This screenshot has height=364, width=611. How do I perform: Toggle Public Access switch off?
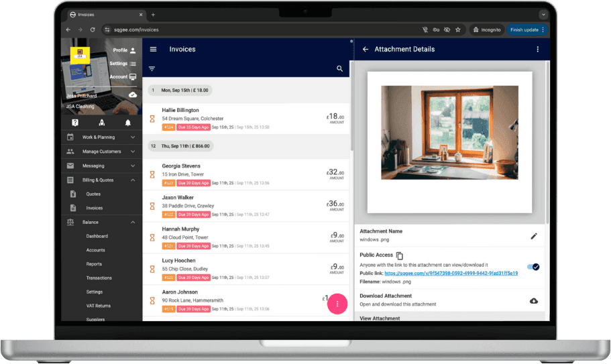tap(534, 266)
